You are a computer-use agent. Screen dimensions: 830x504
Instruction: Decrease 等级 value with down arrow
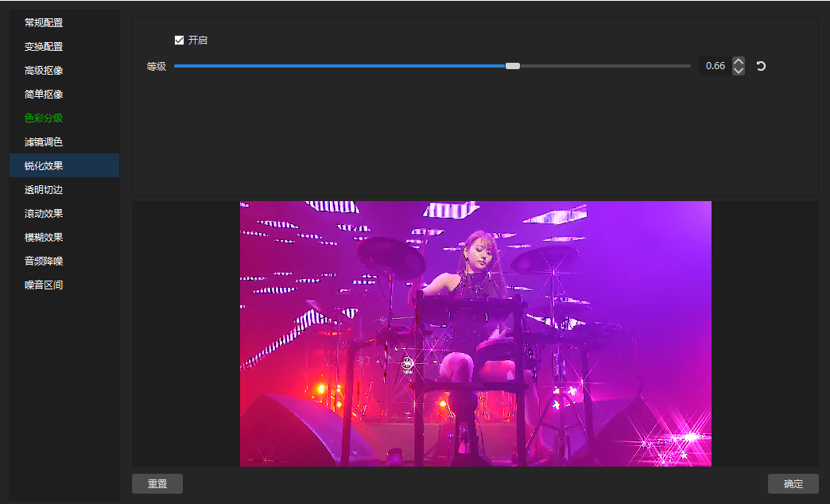pyautogui.click(x=739, y=71)
